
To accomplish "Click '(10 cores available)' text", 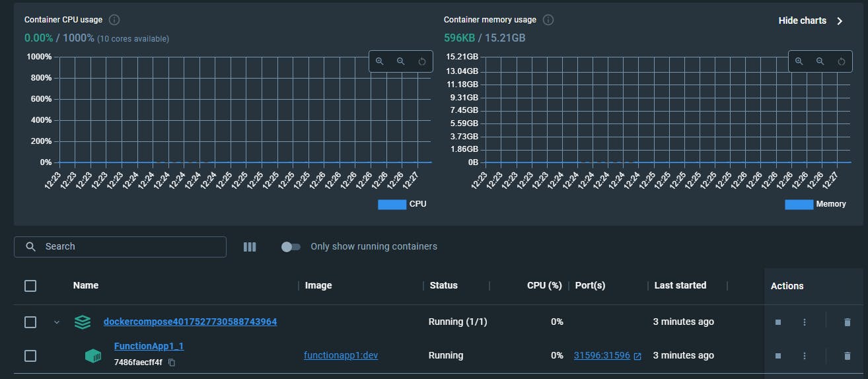I will pos(133,39).
